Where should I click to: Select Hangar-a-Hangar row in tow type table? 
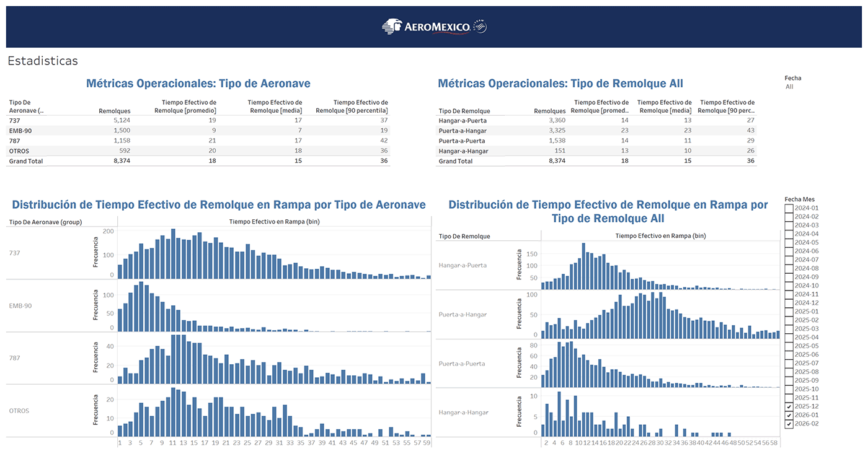[463, 151]
